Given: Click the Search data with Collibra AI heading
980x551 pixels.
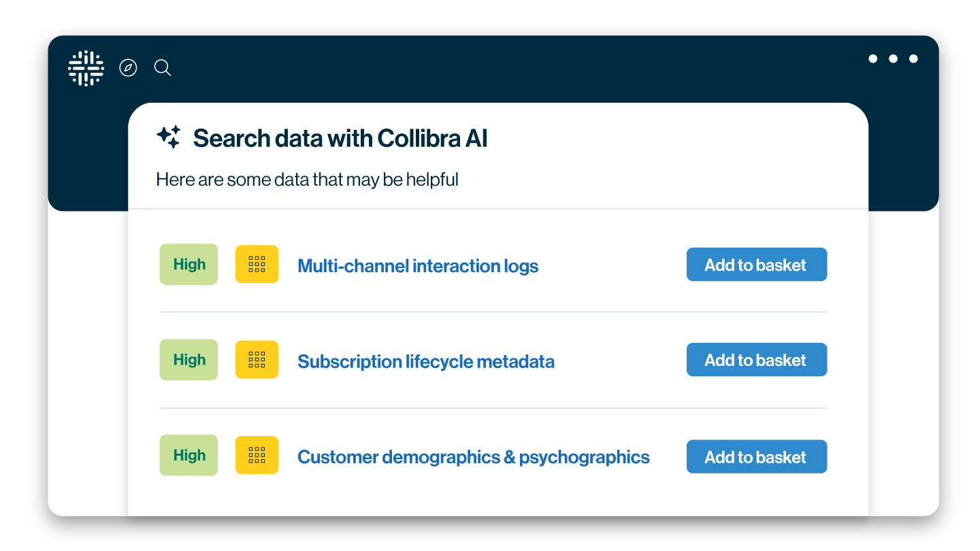Looking at the screenshot, I should (340, 138).
